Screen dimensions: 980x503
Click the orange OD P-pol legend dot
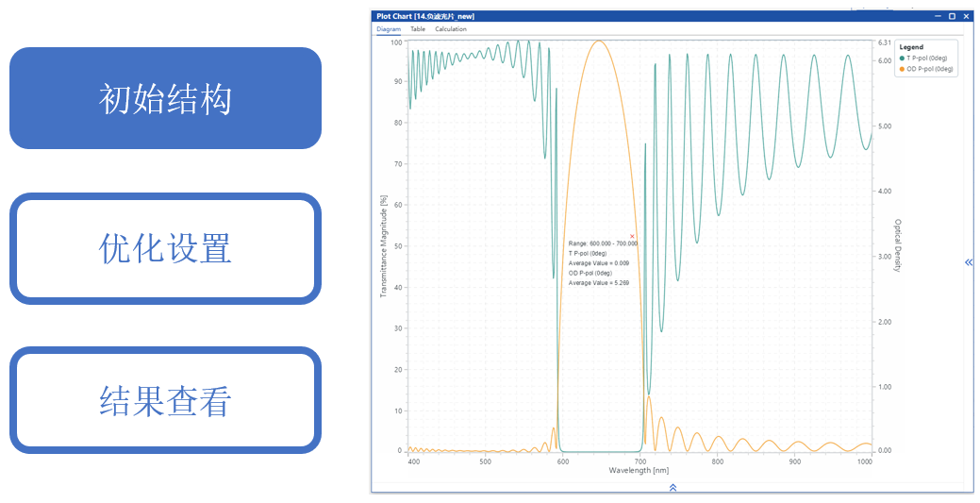pos(901,69)
